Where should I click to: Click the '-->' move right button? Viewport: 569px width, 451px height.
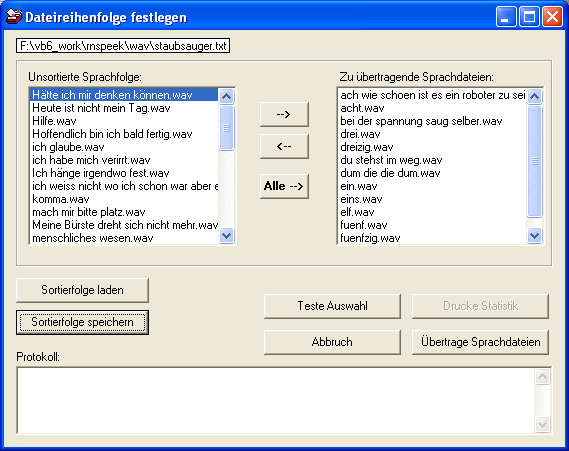pos(284,114)
